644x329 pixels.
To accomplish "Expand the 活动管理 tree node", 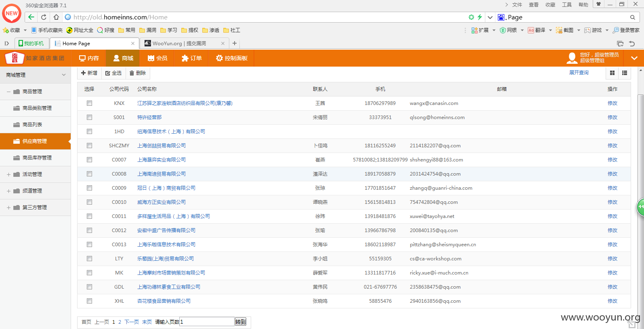I will coord(8,174).
